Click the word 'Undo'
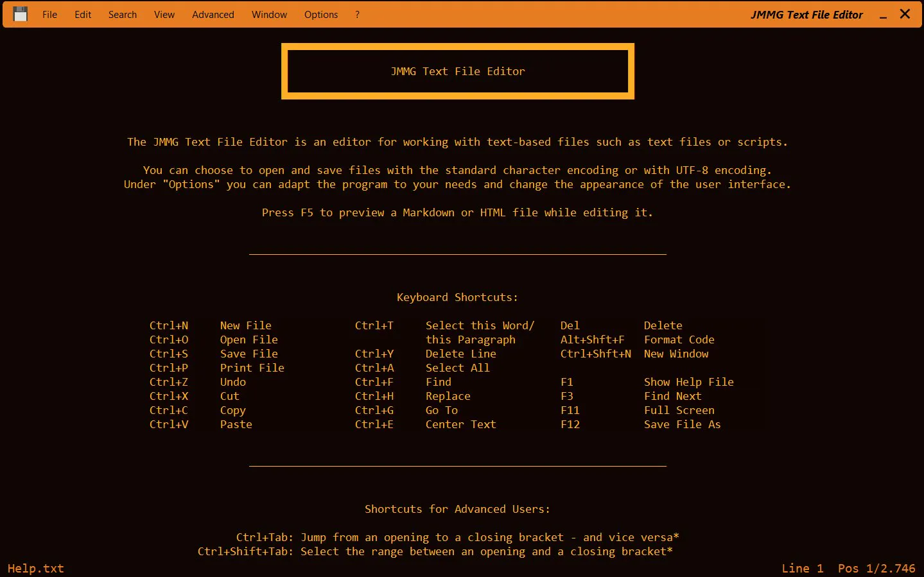This screenshot has width=924, height=577. pyautogui.click(x=233, y=382)
